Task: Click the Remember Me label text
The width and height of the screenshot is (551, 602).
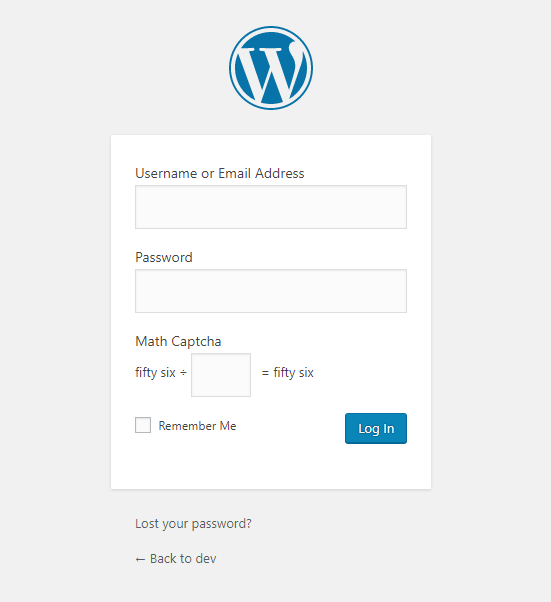Action: pos(197,426)
